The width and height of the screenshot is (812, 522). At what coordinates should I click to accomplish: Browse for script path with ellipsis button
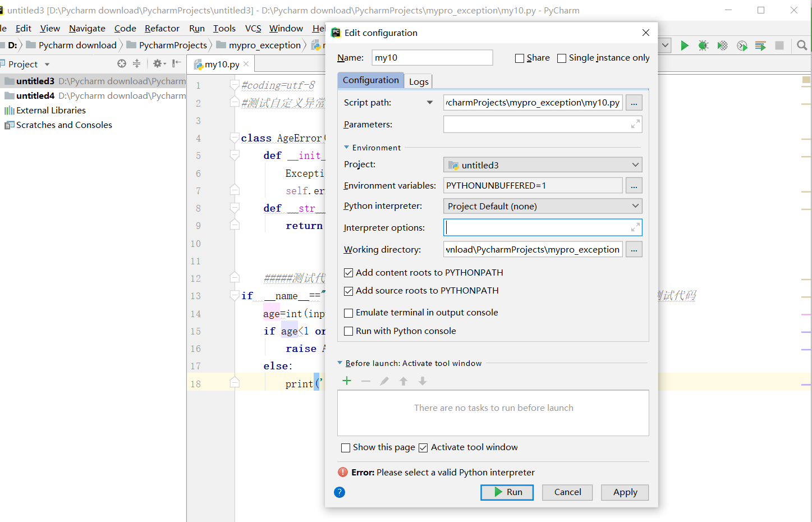coord(634,103)
